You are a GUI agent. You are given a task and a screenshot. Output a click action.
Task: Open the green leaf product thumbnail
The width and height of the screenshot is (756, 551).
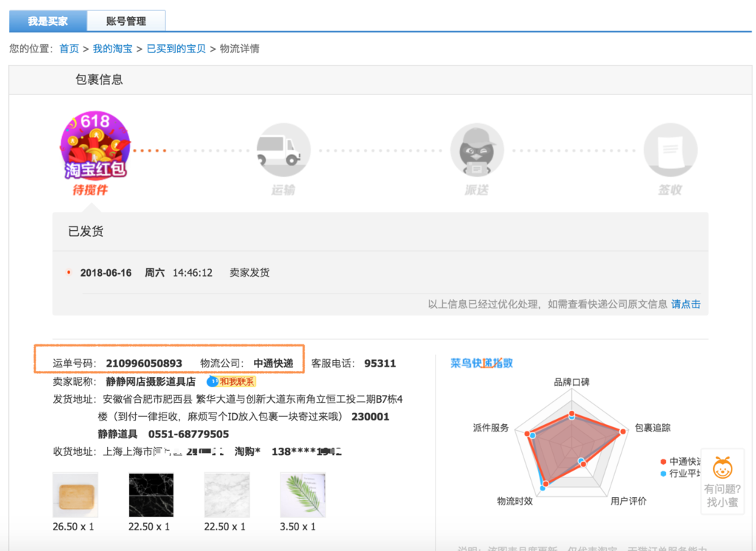pos(303,495)
